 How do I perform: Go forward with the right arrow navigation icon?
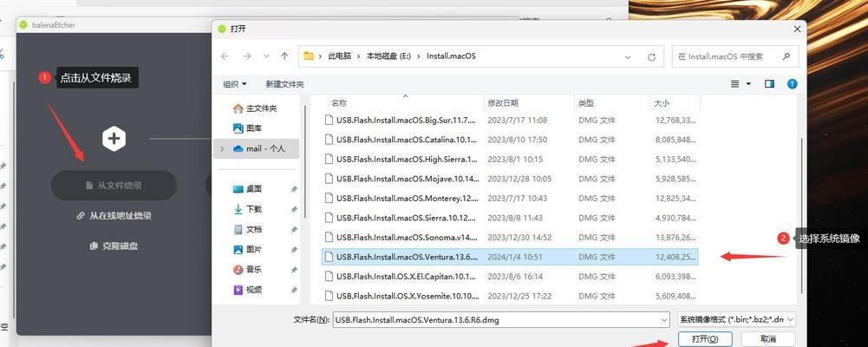pyautogui.click(x=247, y=56)
